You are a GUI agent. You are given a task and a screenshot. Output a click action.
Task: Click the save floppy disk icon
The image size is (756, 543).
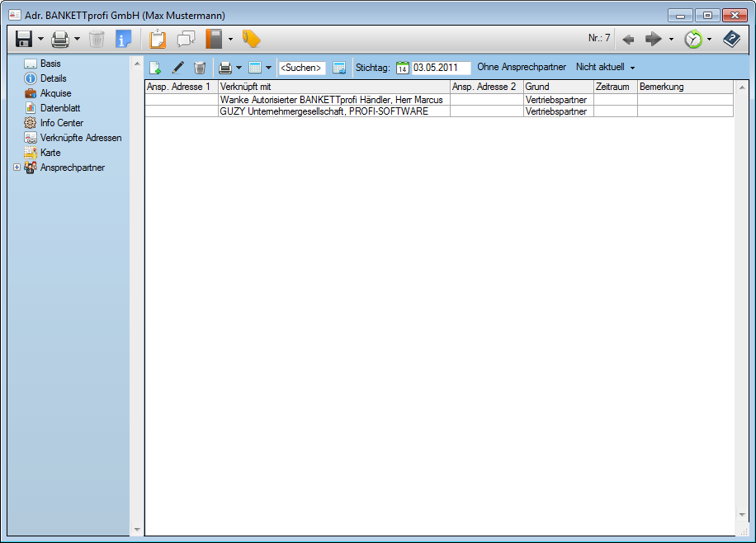click(x=24, y=39)
